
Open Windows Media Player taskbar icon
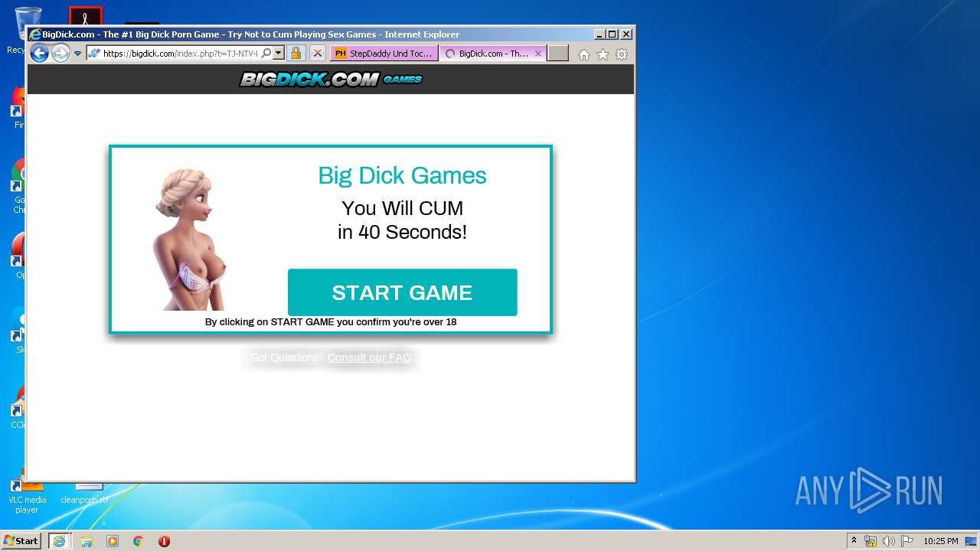coord(113,541)
